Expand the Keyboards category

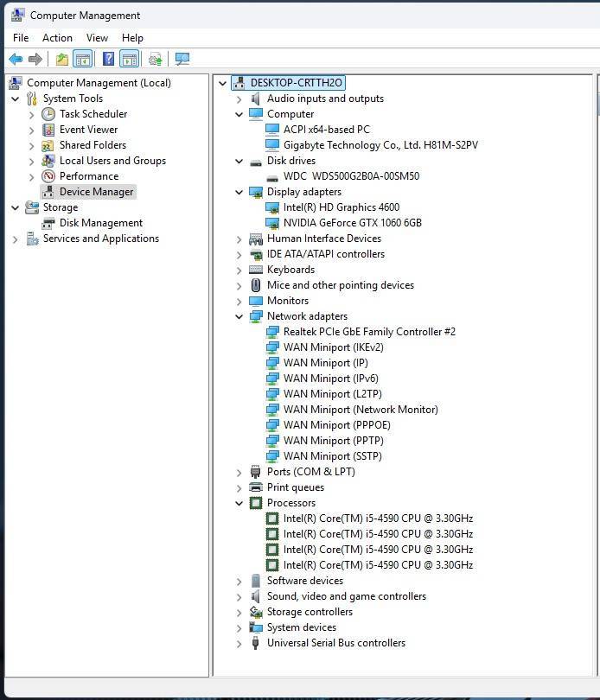(239, 270)
